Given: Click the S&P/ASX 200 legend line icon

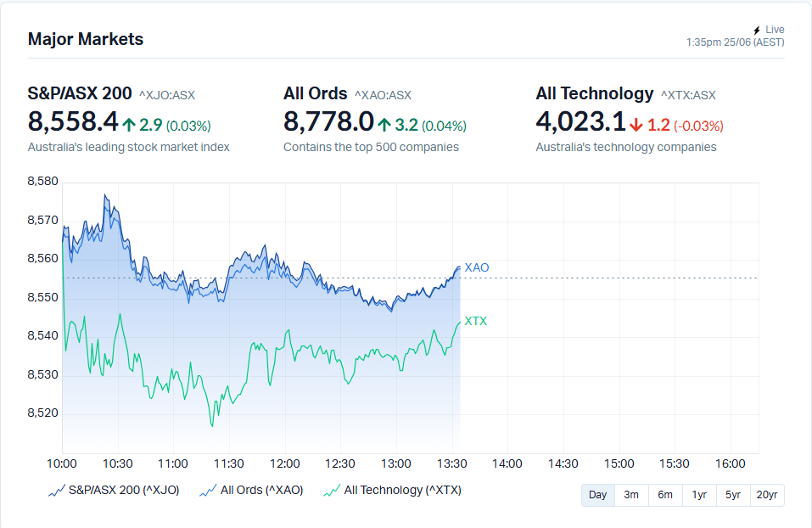Looking at the screenshot, I should [57, 490].
